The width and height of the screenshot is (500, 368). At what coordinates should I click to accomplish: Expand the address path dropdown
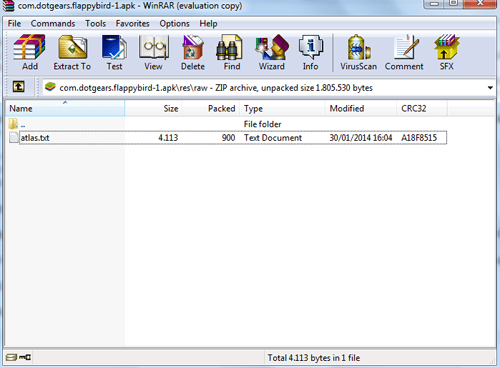coord(490,88)
